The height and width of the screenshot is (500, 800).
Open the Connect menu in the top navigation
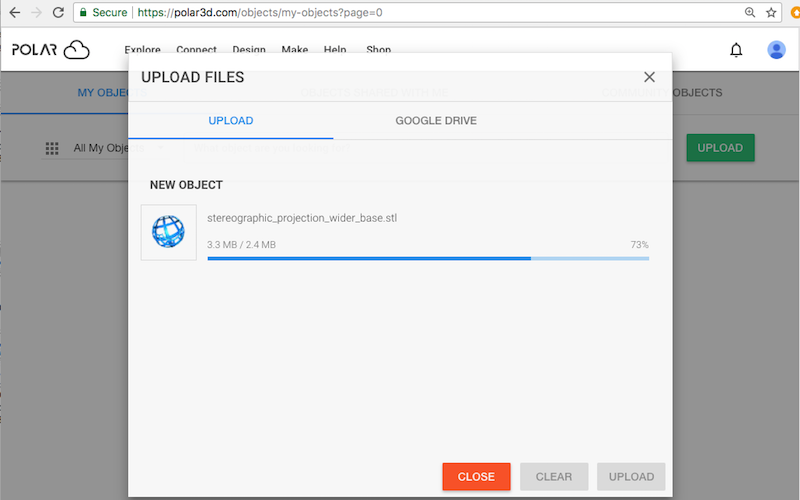tap(196, 50)
